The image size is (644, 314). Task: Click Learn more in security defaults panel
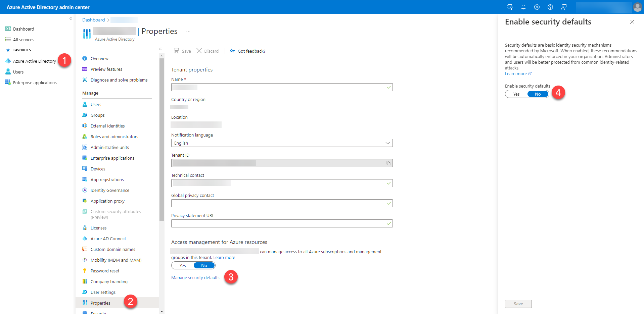(518, 74)
